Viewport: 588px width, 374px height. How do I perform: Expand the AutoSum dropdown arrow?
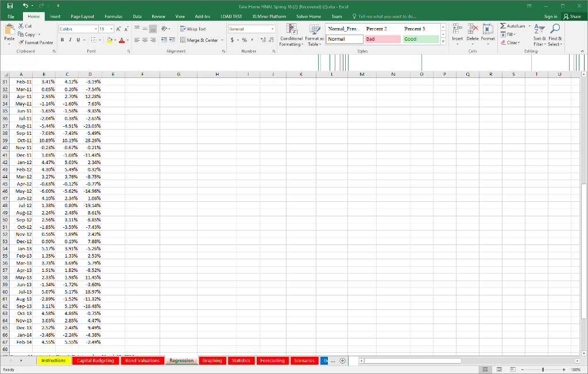[x=529, y=26]
